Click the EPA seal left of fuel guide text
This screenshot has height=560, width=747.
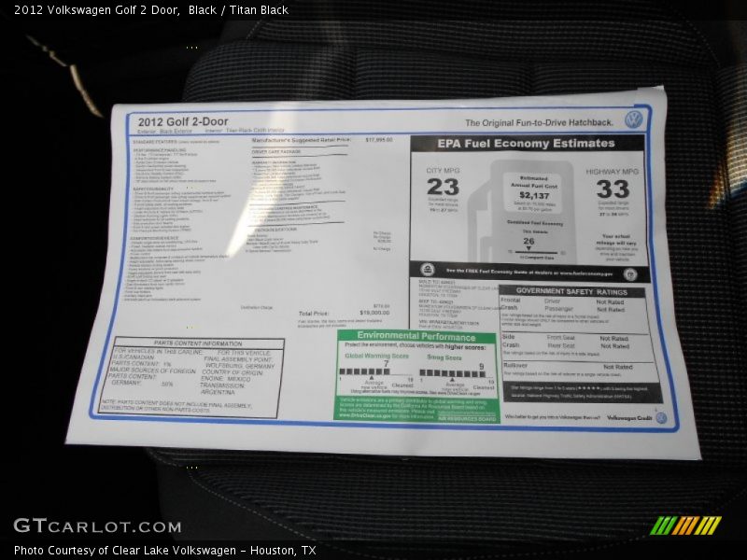tap(428, 270)
